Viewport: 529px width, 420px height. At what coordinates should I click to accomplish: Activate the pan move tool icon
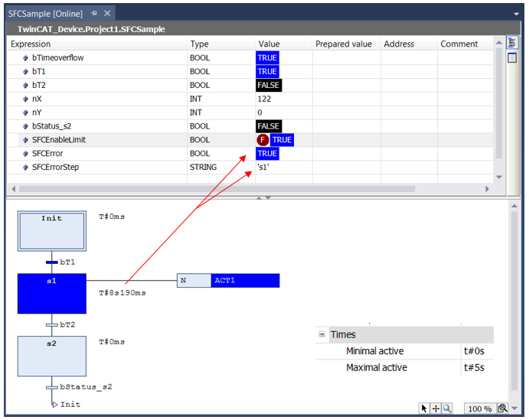(x=436, y=409)
